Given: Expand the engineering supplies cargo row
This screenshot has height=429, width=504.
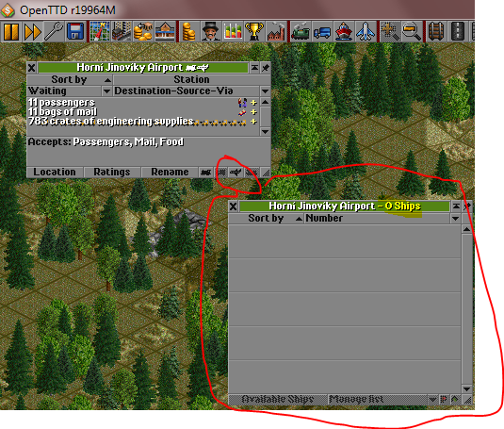Looking at the screenshot, I should (253, 122).
